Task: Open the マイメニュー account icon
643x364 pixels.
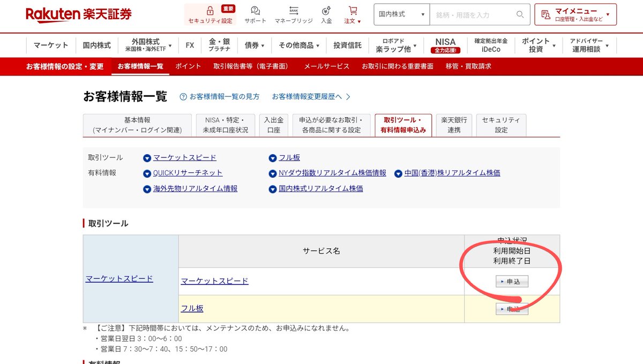Action: (x=545, y=14)
